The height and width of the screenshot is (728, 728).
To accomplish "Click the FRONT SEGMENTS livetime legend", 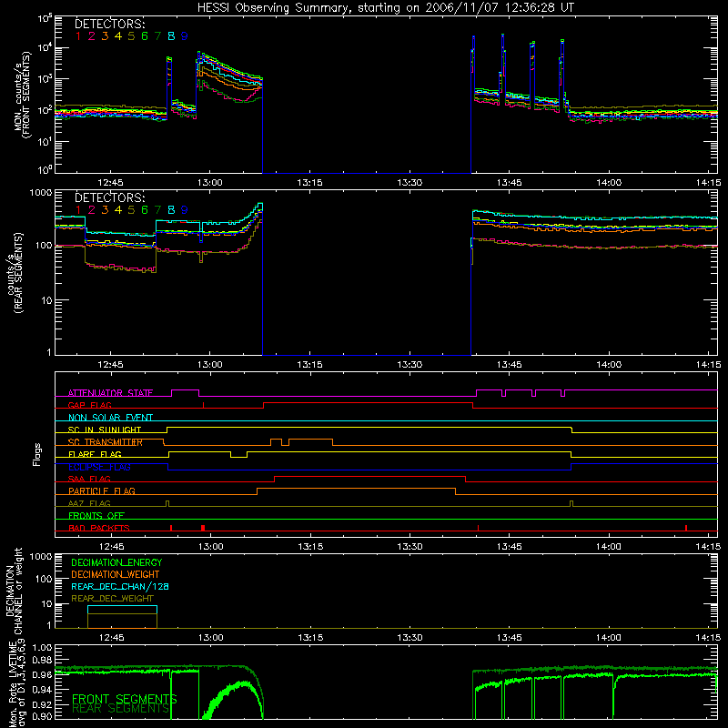I will (125, 699).
